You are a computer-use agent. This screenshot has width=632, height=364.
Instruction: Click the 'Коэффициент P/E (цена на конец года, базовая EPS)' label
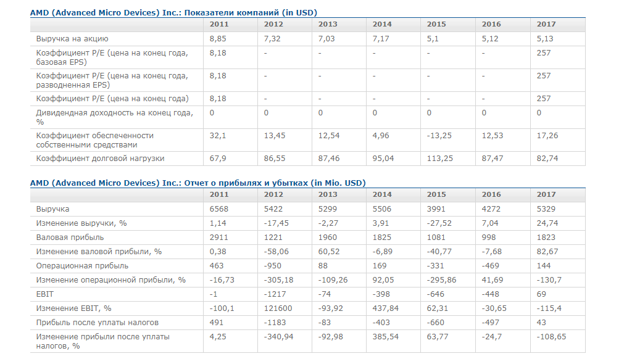pos(112,57)
